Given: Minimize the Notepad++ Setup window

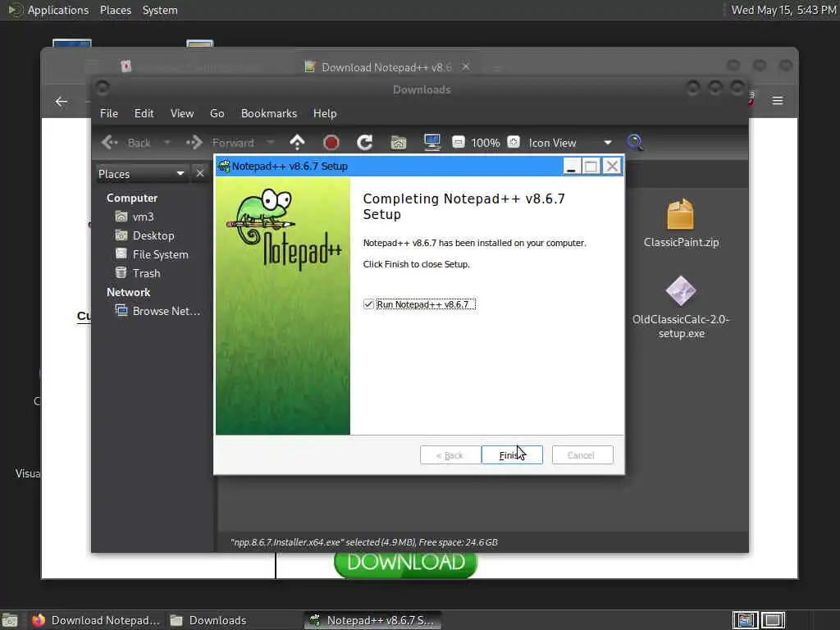Looking at the screenshot, I should pyautogui.click(x=571, y=166).
